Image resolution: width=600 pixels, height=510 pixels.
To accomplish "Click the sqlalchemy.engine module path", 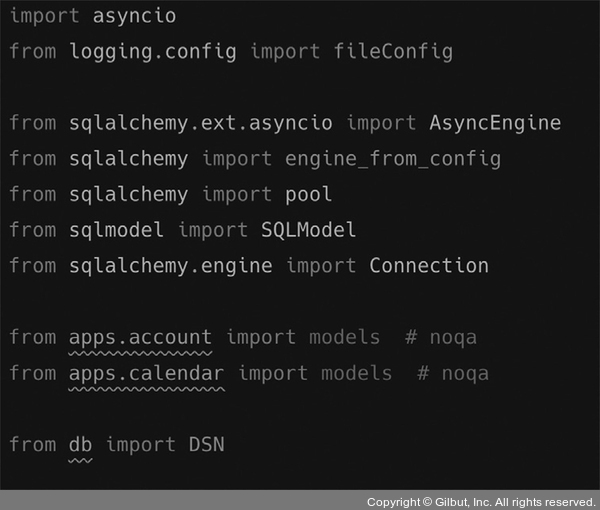I will pos(171,266).
